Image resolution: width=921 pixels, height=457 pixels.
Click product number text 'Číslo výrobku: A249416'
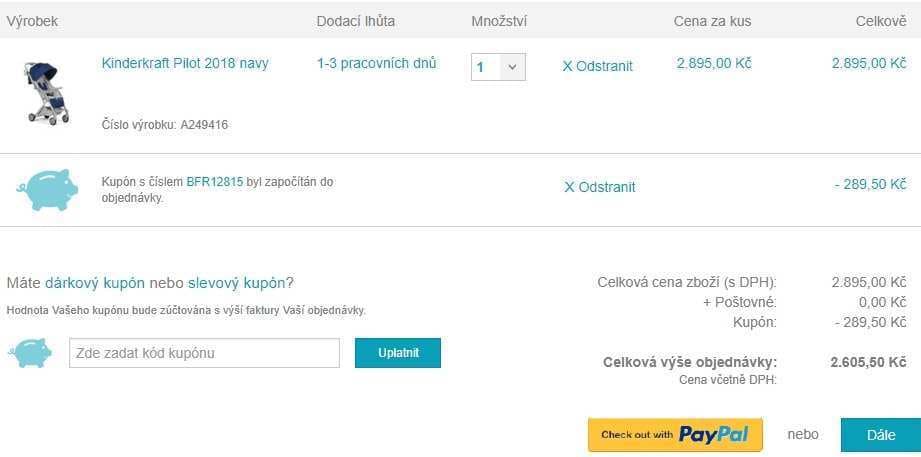165,125
